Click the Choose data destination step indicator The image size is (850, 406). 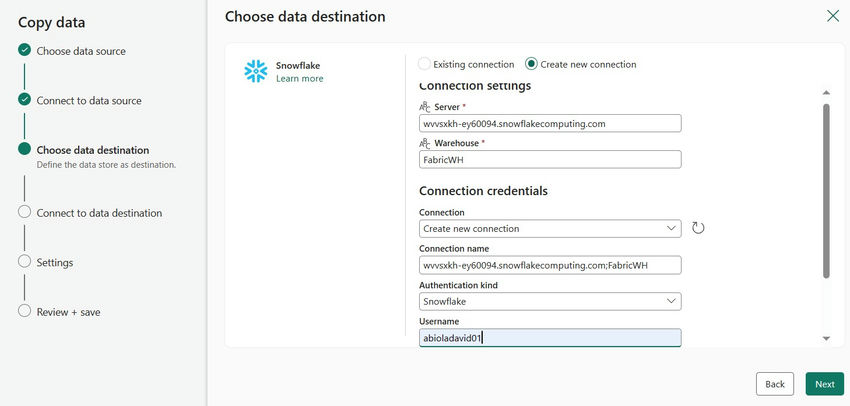pos(24,150)
